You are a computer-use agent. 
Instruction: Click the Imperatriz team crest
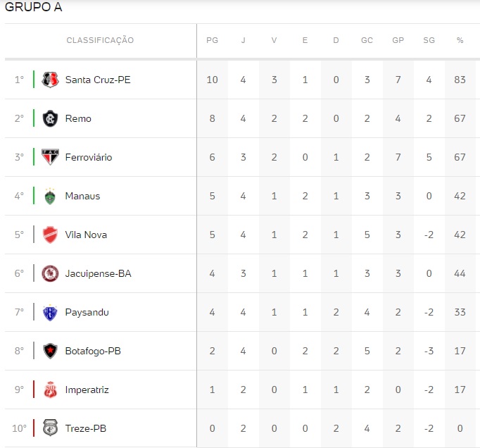click(50, 390)
